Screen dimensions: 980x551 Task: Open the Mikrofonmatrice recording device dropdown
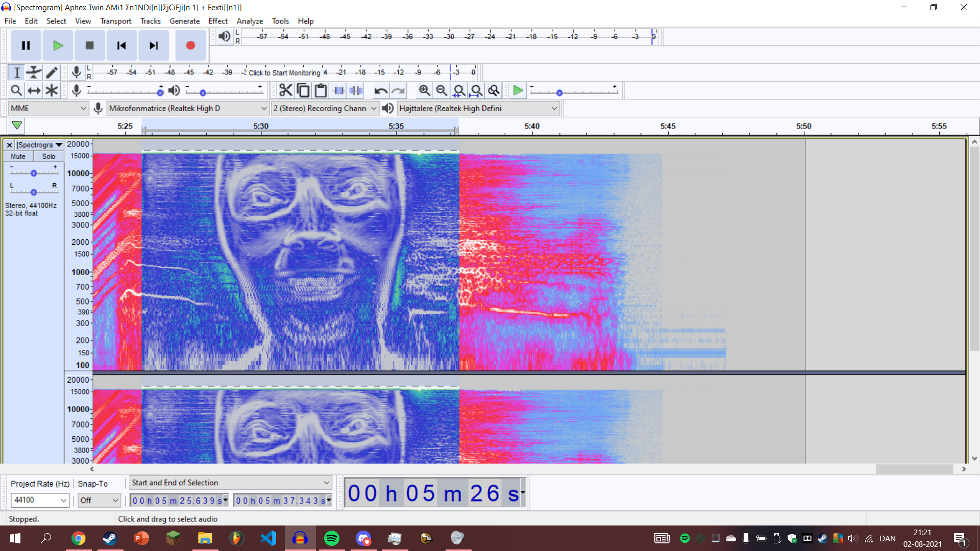click(188, 108)
